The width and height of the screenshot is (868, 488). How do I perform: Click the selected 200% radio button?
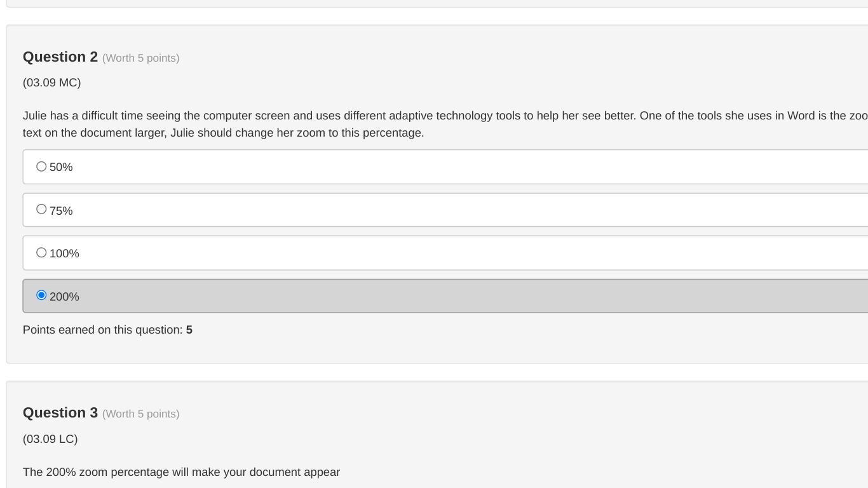click(x=41, y=295)
